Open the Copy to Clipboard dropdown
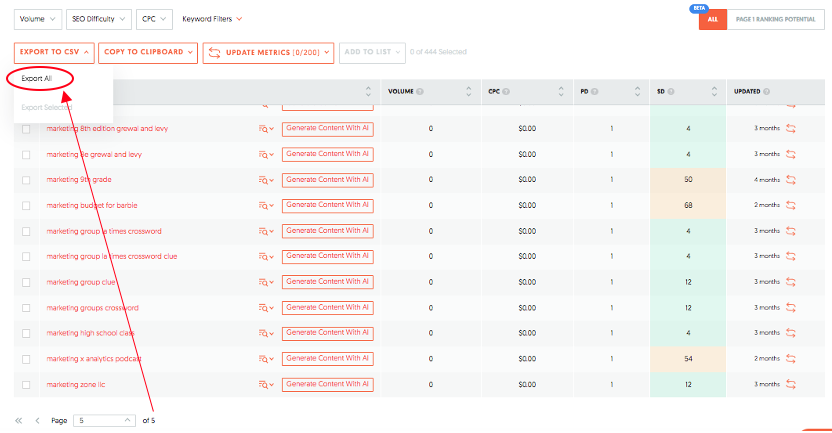Viewport: 832px width, 433px height. tap(146, 52)
